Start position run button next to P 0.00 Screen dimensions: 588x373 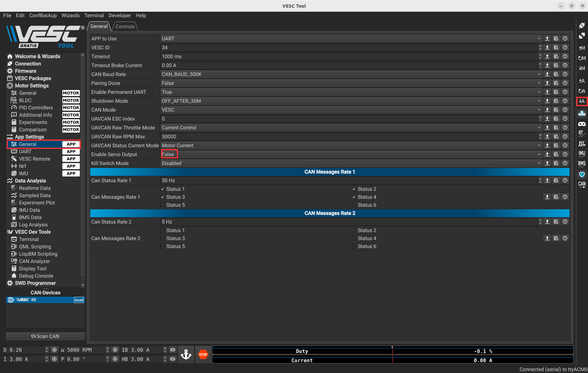(115, 359)
